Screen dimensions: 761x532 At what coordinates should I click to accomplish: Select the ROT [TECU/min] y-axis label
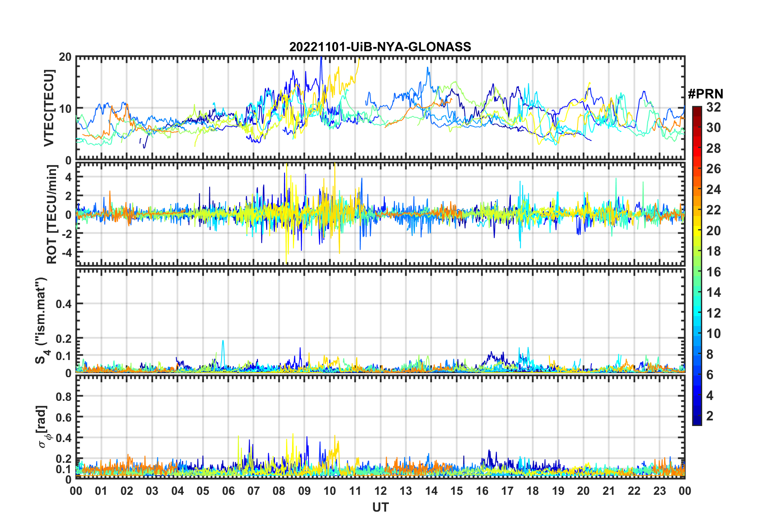point(52,214)
